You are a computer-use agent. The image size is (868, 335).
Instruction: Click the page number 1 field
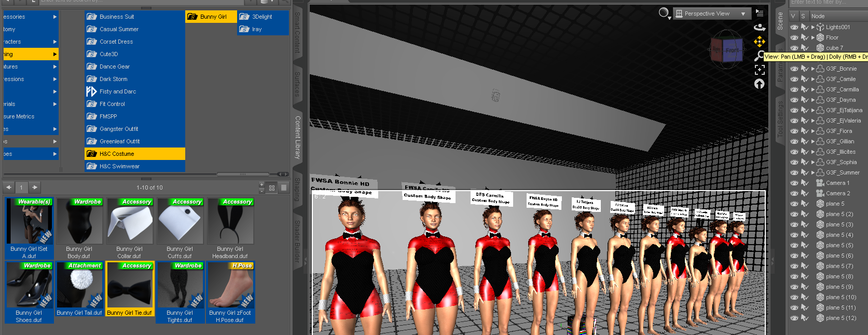point(21,187)
